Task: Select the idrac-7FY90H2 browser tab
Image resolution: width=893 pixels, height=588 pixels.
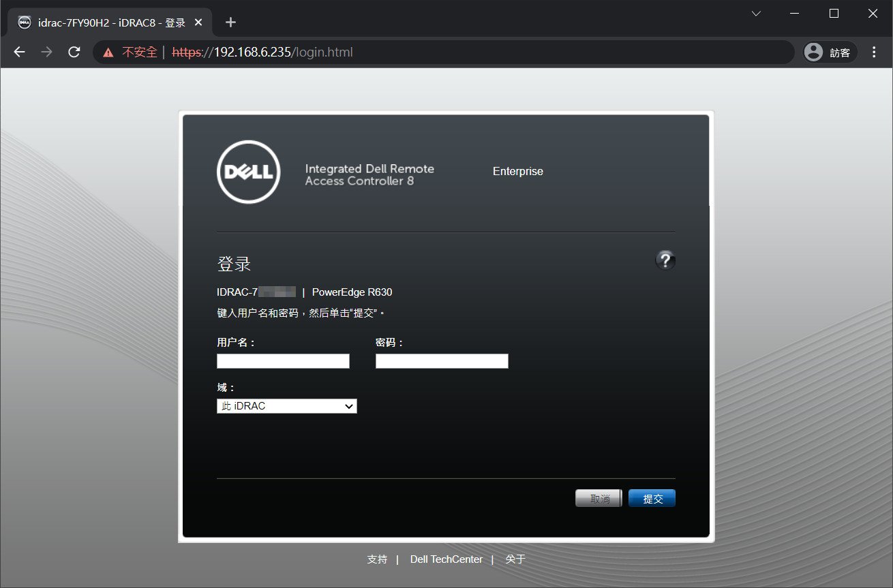Action: coord(109,22)
